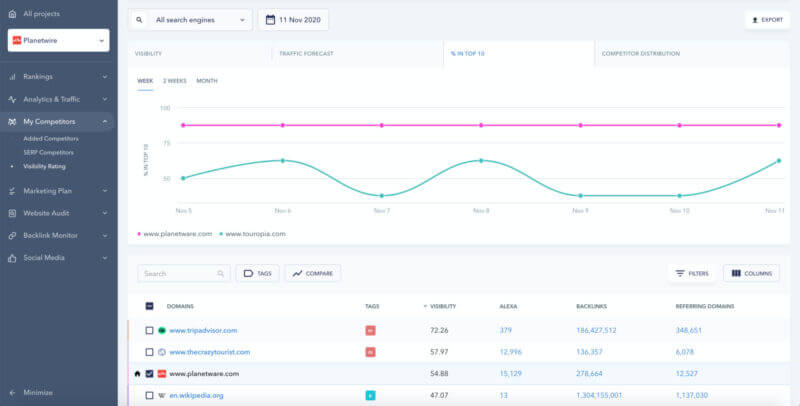Select the Month range tab
The image size is (800, 406).
pos(207,81)
